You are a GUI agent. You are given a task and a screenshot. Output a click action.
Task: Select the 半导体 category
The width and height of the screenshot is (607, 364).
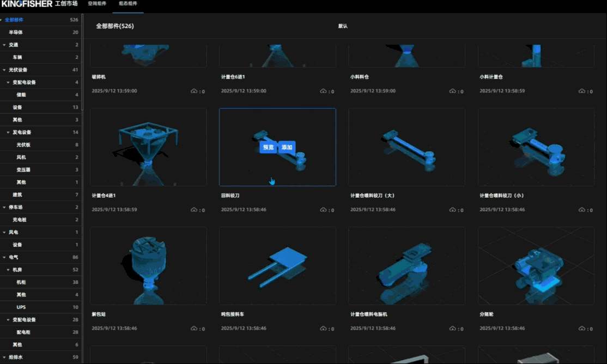click(x=41, y=32)
